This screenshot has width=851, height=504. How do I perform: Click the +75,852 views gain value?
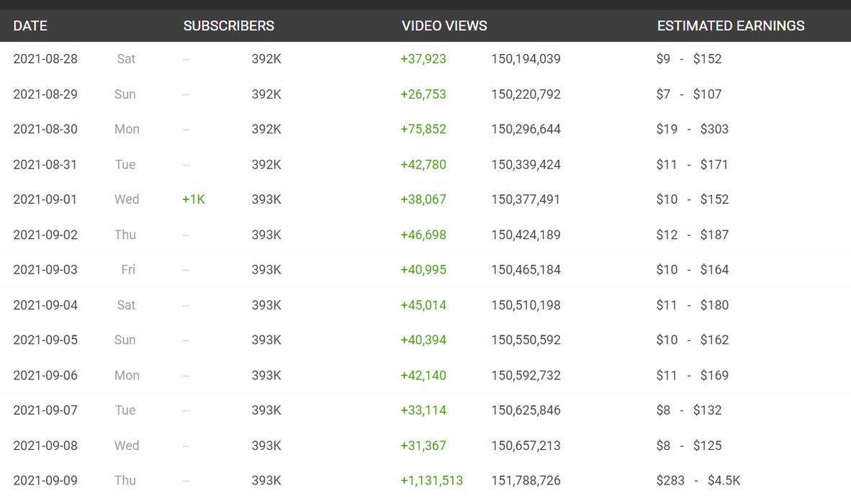tap(423, 130)
